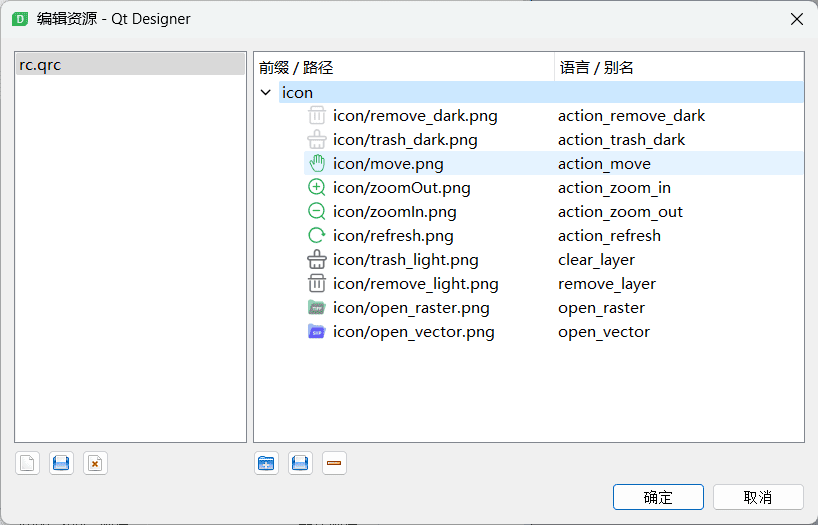Viewport: 818px width, 525px height.
Task: Click the refresh.png circular arrow icon
Action: (317, 236)
